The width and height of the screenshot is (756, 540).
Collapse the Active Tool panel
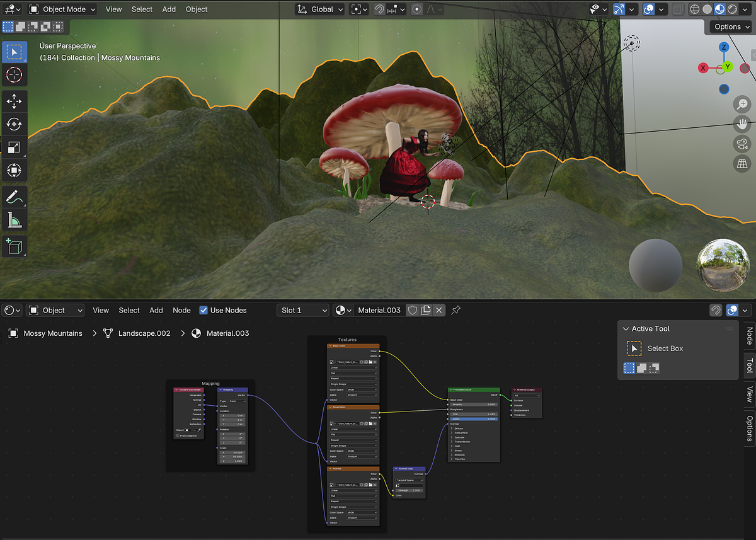[626, 329]
